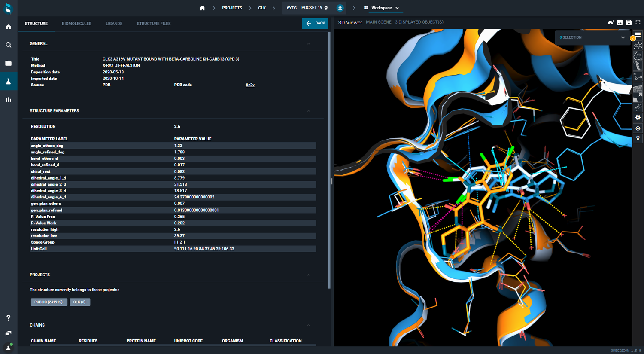Open the viewer hamburger menu
The height and width of the screenshot is (354, 644).
coord(638,35)
